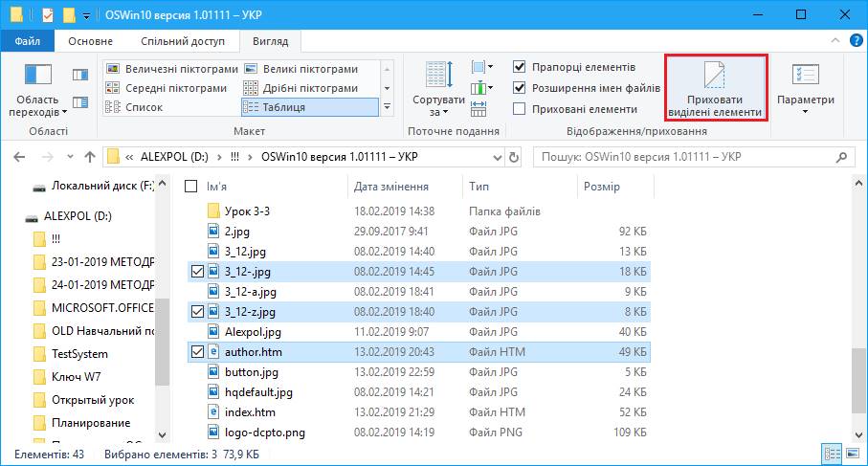
Task: Switch to details view status bar icon
Action: coord(833,455)
